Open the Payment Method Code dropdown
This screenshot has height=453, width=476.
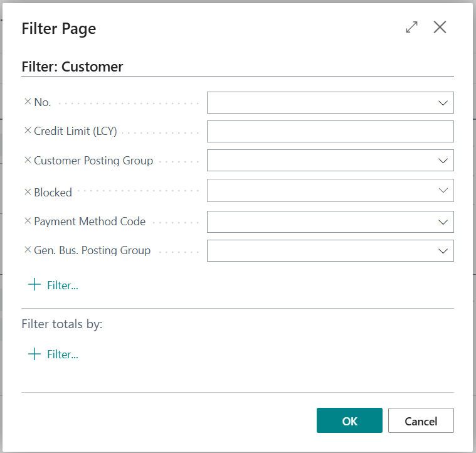tap(443, 222)
